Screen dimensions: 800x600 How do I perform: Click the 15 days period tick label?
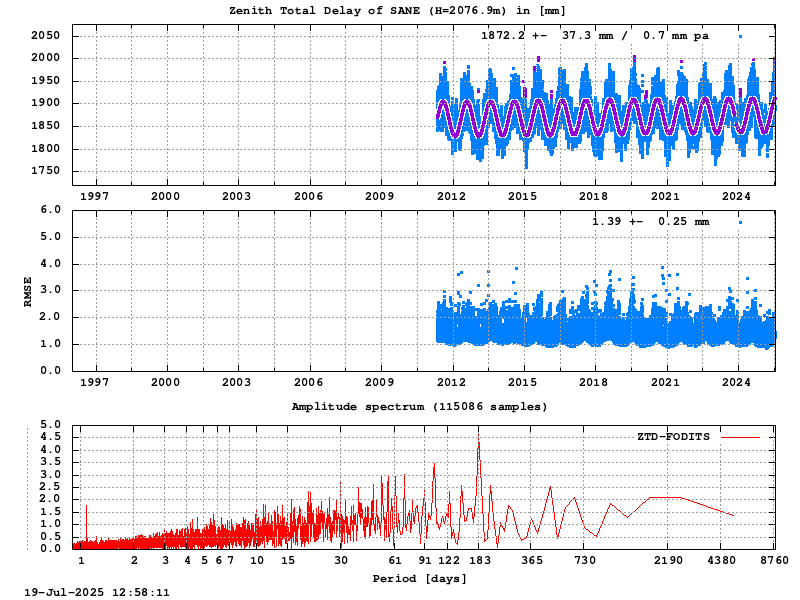288,561
